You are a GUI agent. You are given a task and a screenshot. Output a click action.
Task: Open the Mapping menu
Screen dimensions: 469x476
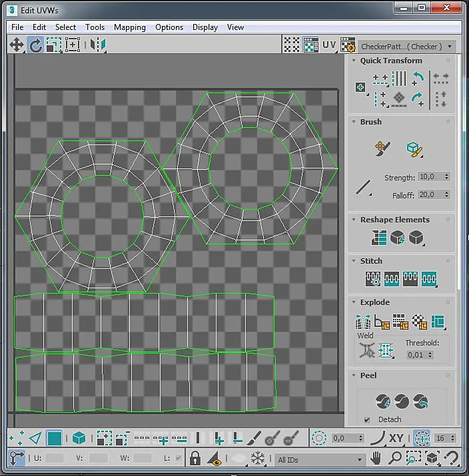(130, 27)
